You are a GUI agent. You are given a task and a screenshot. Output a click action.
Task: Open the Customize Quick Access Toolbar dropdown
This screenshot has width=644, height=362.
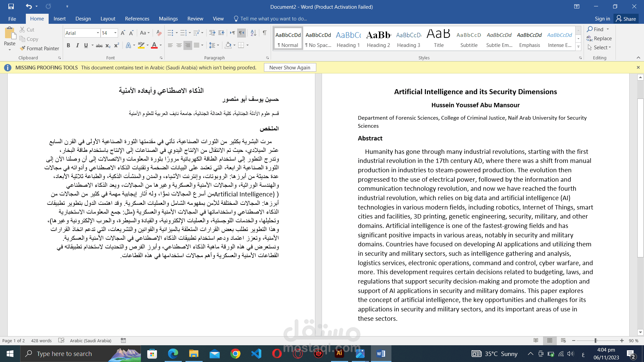click(67, 6)
